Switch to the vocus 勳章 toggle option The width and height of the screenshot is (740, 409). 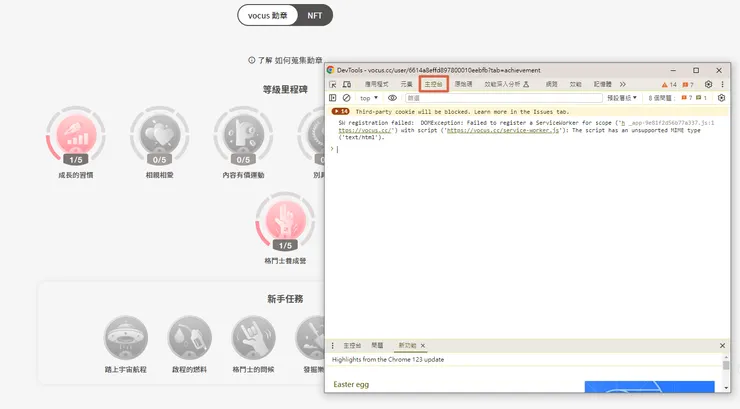click(x=268, y=16)
